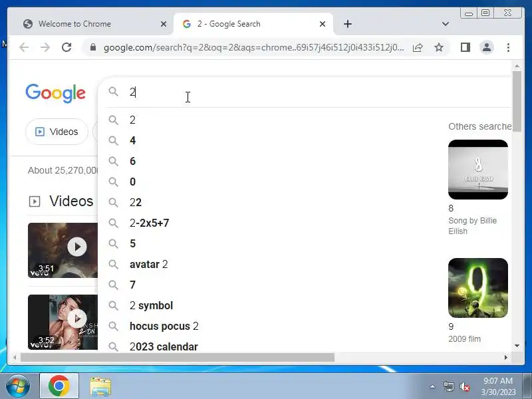Viewport: 532px width, 399px height.
Task: Open the Chrome three-dot menu
Action: point(508,47)
